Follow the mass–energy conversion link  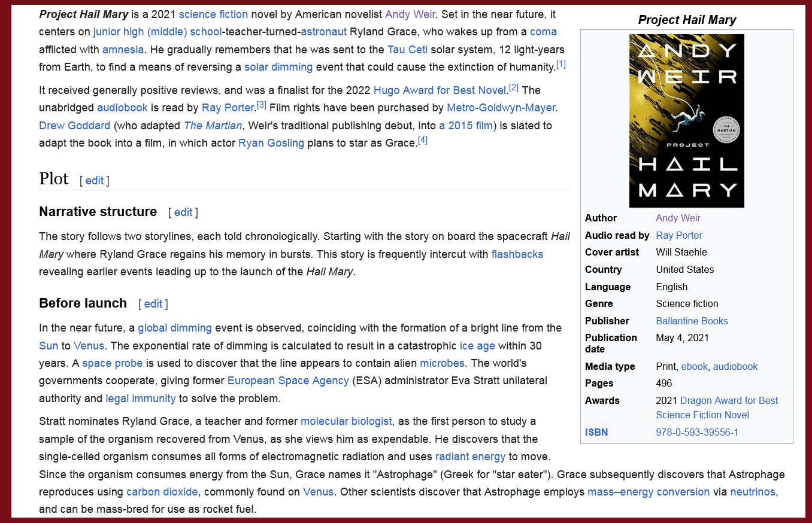coord(649,492)
